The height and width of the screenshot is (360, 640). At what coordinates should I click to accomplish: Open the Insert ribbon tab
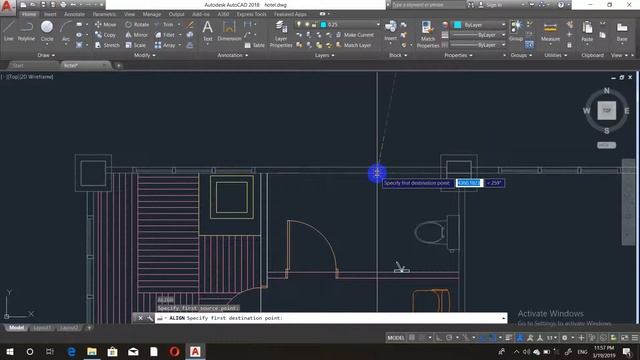[50, 14]
